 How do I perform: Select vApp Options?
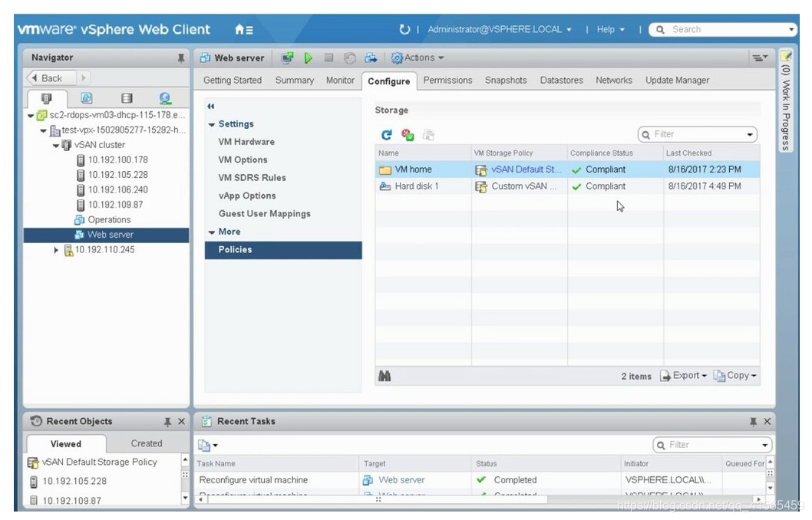pos(246,196)
